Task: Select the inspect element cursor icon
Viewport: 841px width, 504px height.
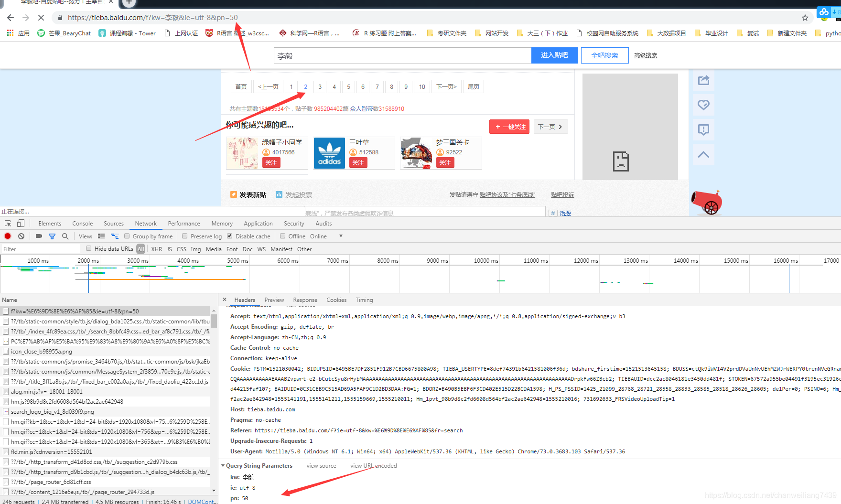Action: (x=8, y=223)
